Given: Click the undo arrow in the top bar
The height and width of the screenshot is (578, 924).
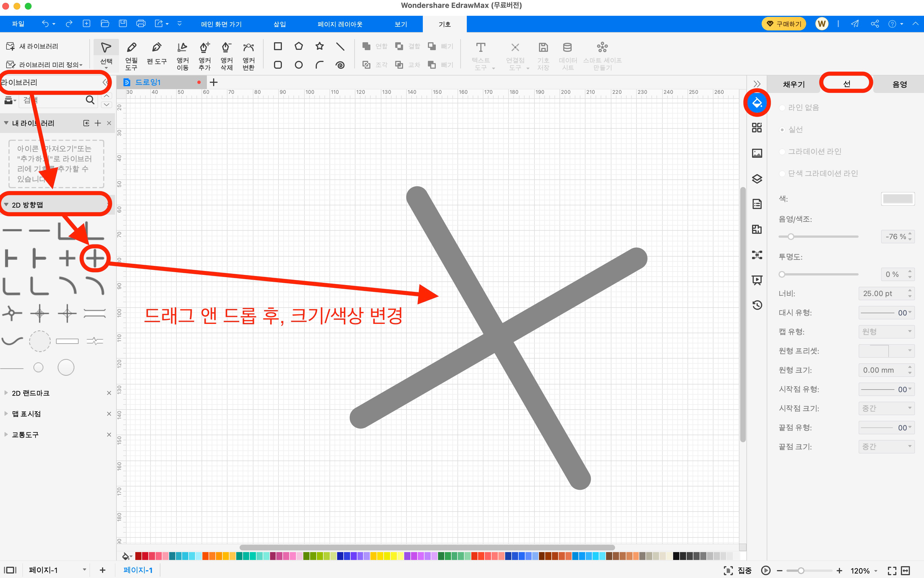Looking at the screenshot, I should [x=45, y=24].
